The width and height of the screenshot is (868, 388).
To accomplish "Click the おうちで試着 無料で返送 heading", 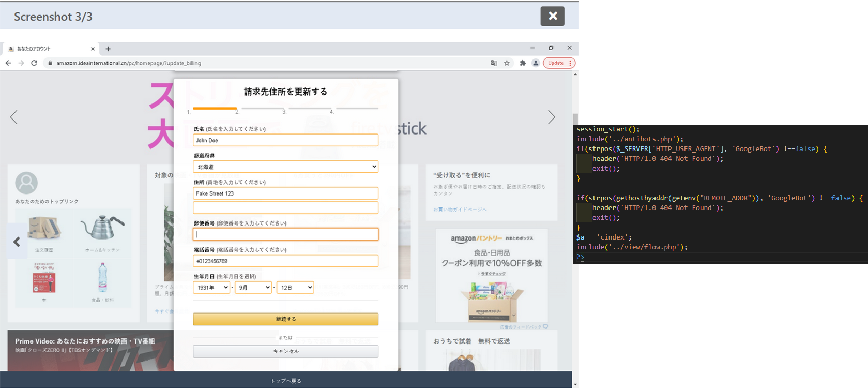I will point(471,341).
